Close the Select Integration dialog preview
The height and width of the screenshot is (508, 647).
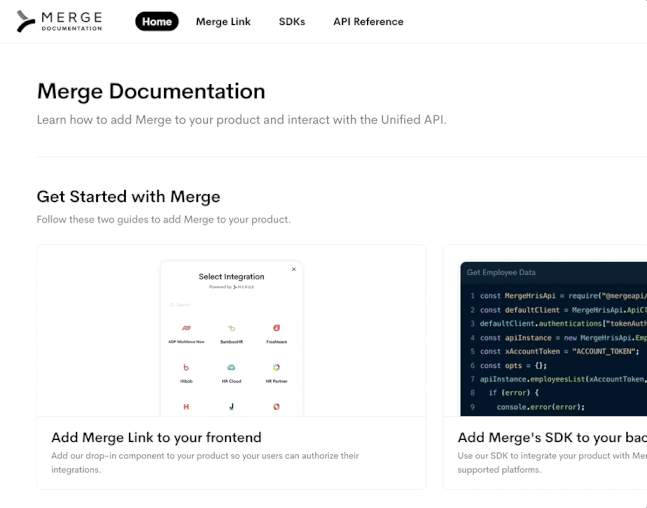coord(294,269)
